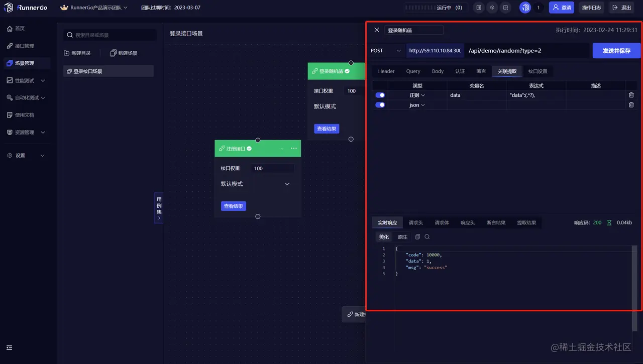Click the 接口管理 link icon in sidebar
643x364 pixels.
10,46
